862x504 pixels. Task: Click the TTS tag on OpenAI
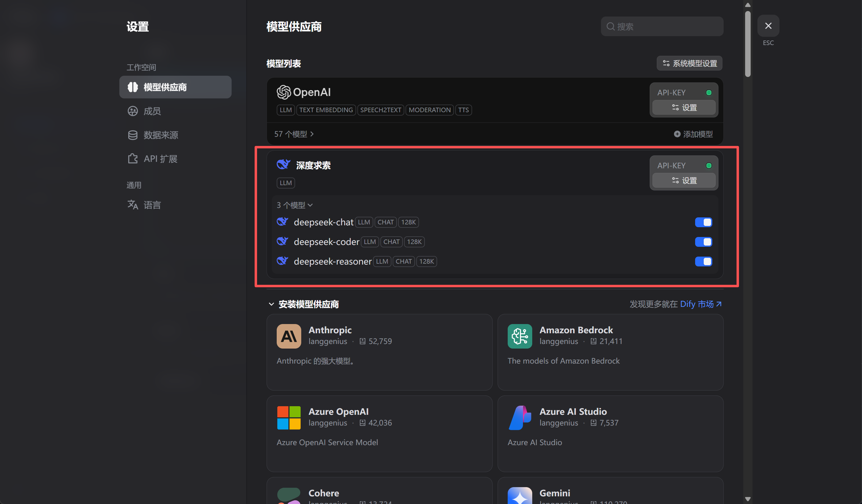[x=464, y=110]
